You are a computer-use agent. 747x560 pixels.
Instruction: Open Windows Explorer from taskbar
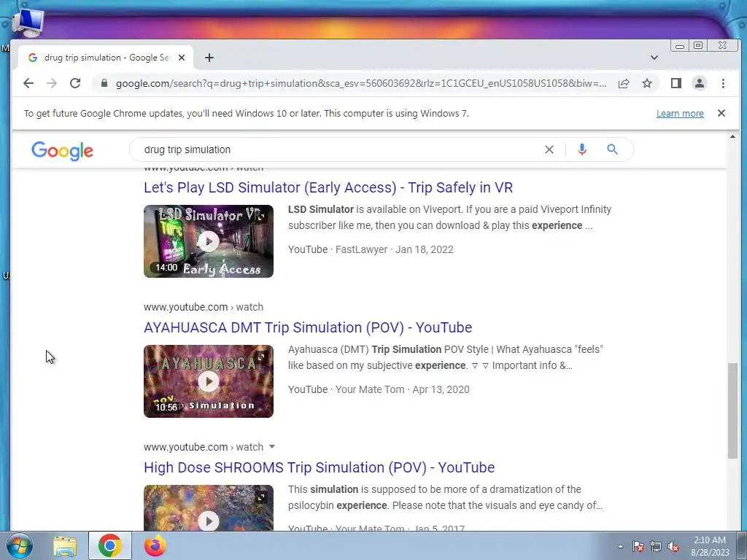[65, 546]
